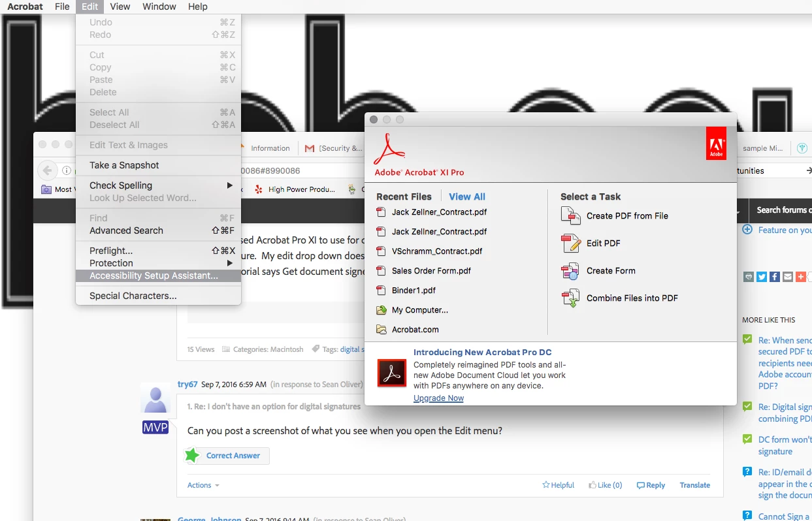The image size is (812, 521).
Task: Click the browser address bar go arrow
Action: pyautogui.click(x=807, y=170)
